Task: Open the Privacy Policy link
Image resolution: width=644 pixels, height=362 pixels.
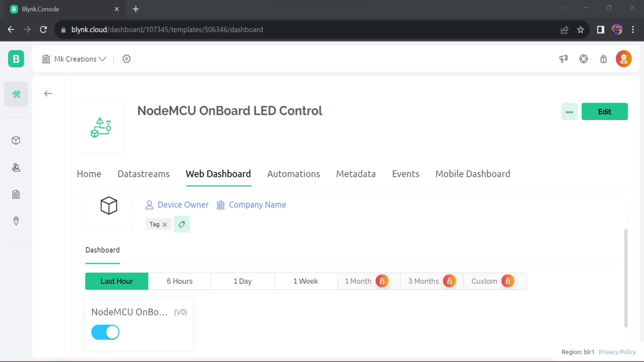Action: coord(617,352)
